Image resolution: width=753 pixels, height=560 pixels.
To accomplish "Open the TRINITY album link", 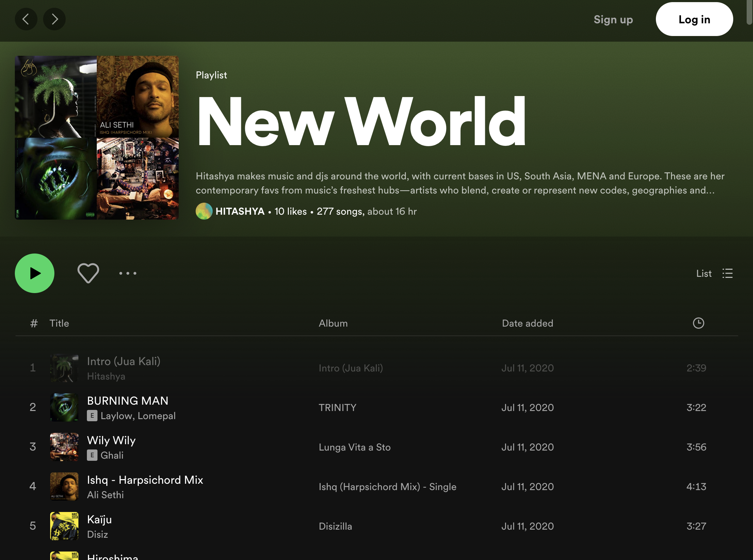I will point(337,407).
